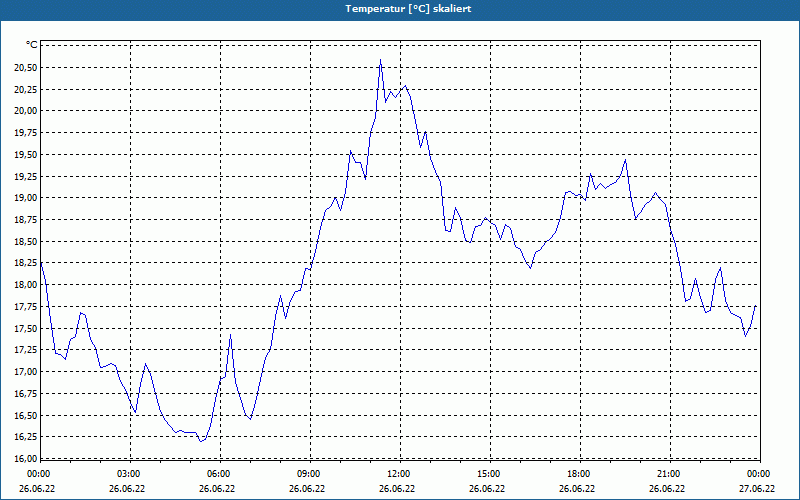Select the 19,50 y-axis label
This screenshot has height=500, width=800.
[x=26, y=154]
